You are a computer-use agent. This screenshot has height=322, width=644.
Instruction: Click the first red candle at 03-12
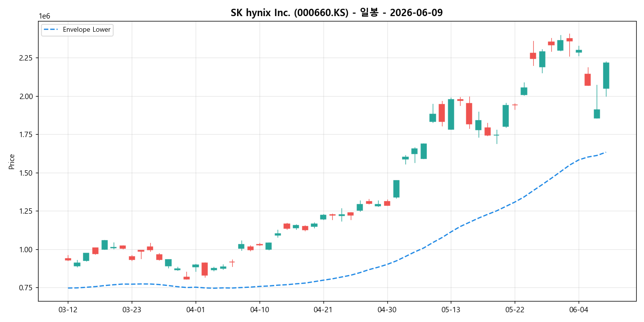tap(68, 259)
